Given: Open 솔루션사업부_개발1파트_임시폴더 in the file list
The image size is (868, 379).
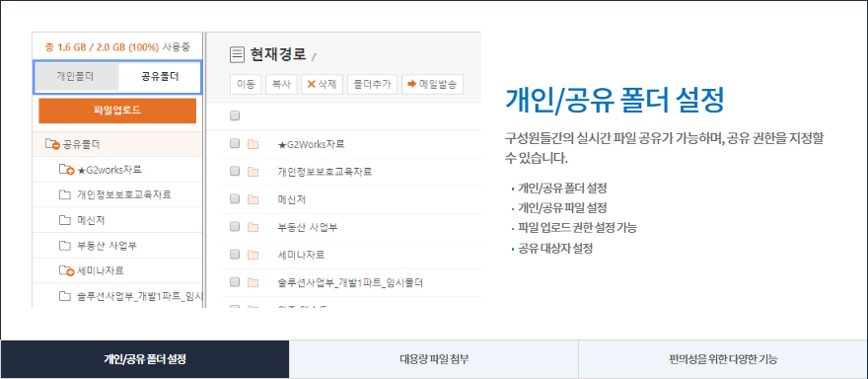Looking at the screenshot, I should (x=350, y=283).
